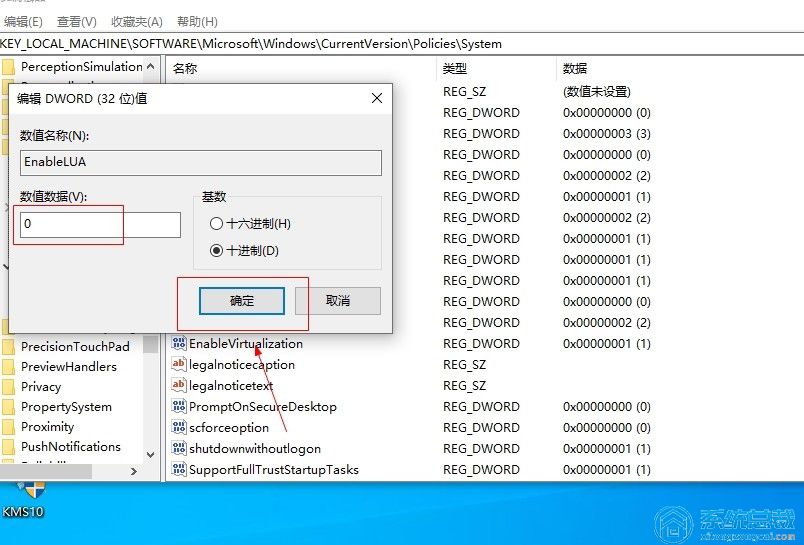Click data value of PromptOnSecureDesktop row
The height and width of the screenshot is (545, 804).
607,407
